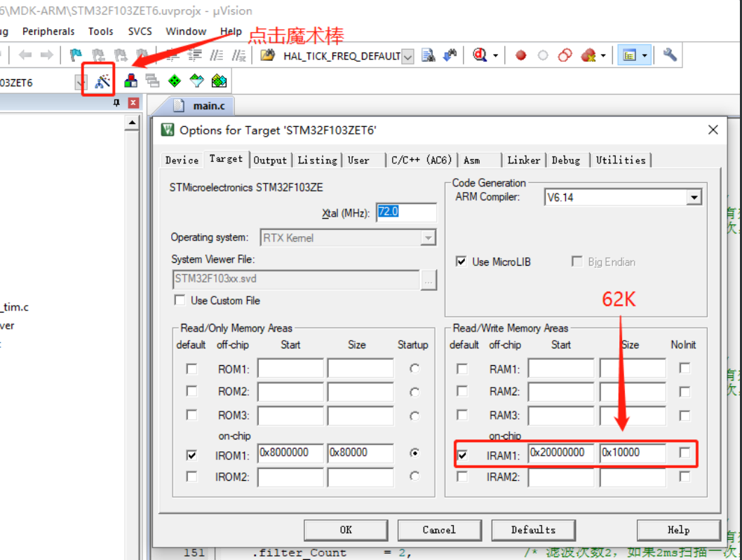Open the Peripherals menu
The height and width of the screenshot is (560, 742).
[x=48, y=32]
